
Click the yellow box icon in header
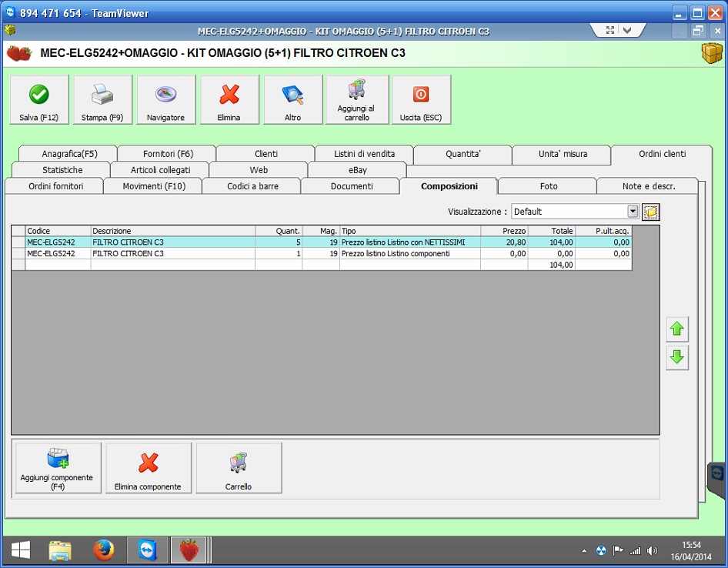tap(712, 53)
